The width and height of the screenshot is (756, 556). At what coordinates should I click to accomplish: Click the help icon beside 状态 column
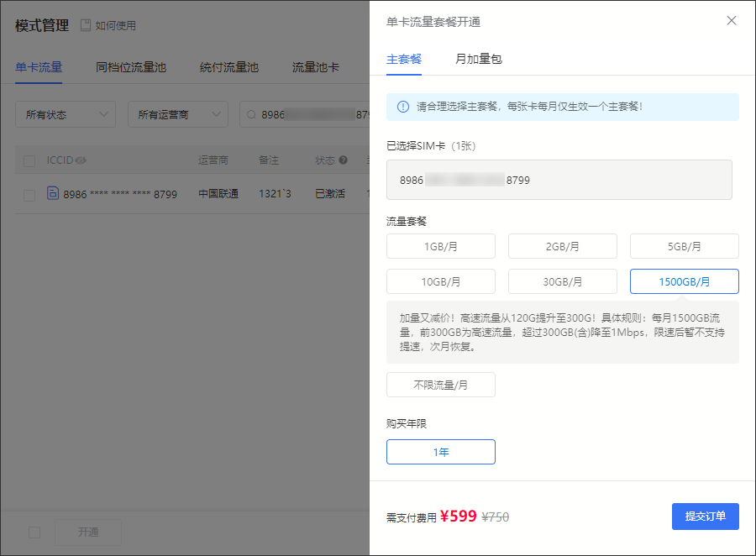pyautogui.click(x=343, y=160)
